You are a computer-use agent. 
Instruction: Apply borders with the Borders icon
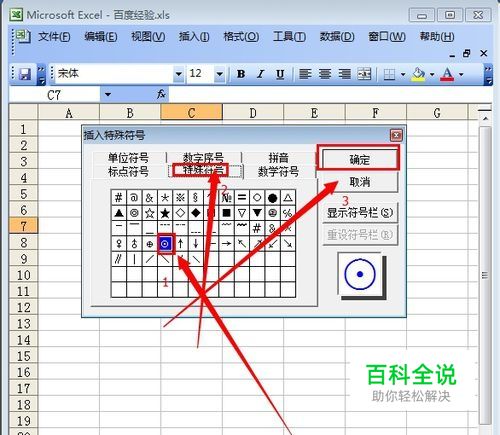[389, 74]
